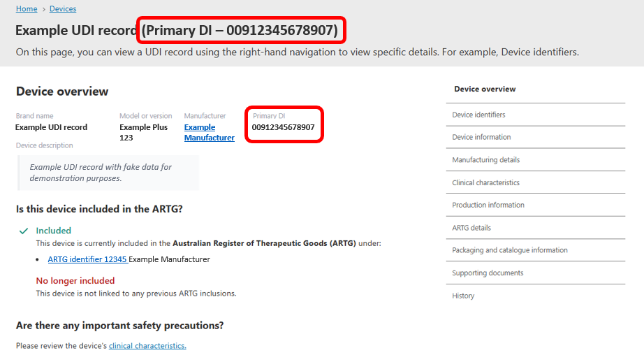Open the Devices breadcrumb link

tap(63, 9)
